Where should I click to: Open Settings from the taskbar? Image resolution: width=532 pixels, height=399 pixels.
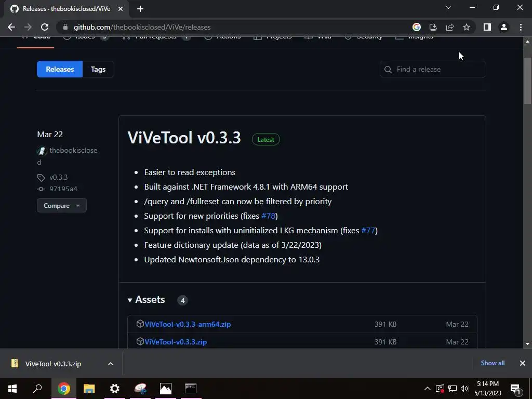tap(115, 389)
